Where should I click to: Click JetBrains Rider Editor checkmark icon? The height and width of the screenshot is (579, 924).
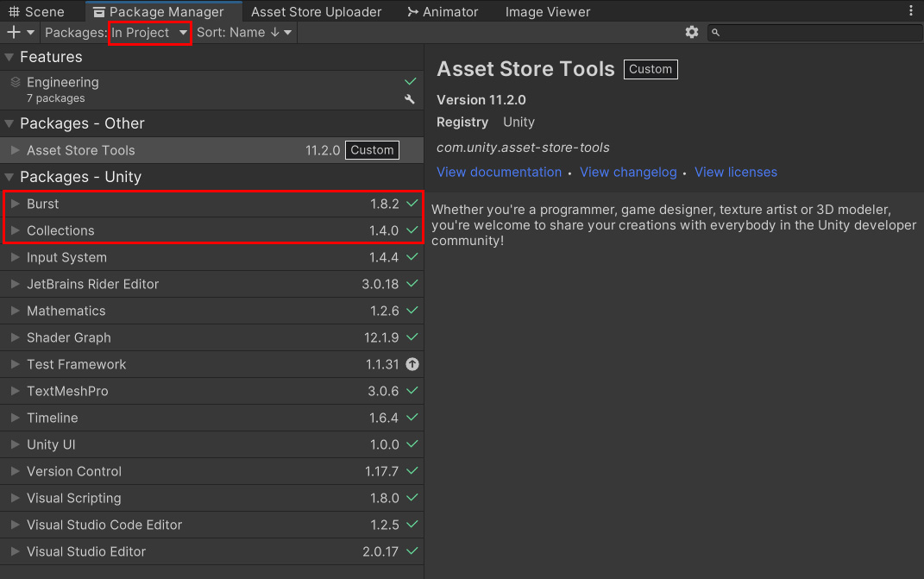point(412,283)
